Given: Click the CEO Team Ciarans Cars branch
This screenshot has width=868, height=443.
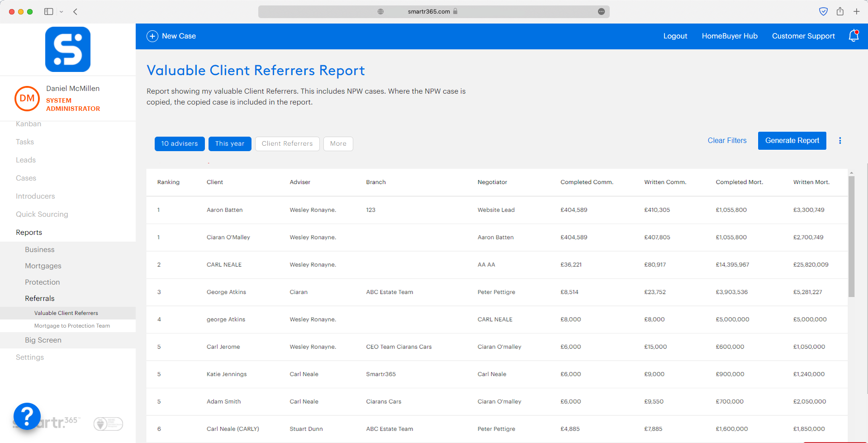Looking at the screenshot, I should point(398,347).
